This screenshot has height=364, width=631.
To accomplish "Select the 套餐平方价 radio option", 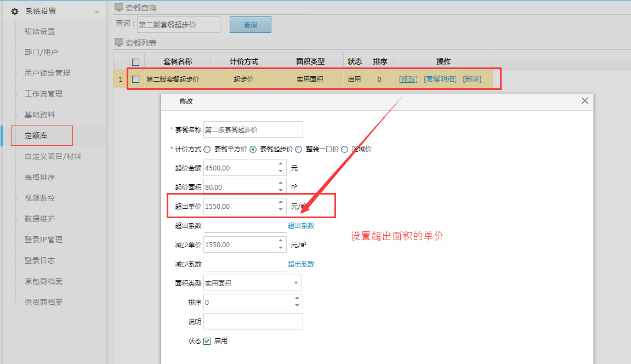I will pos(207,149).
